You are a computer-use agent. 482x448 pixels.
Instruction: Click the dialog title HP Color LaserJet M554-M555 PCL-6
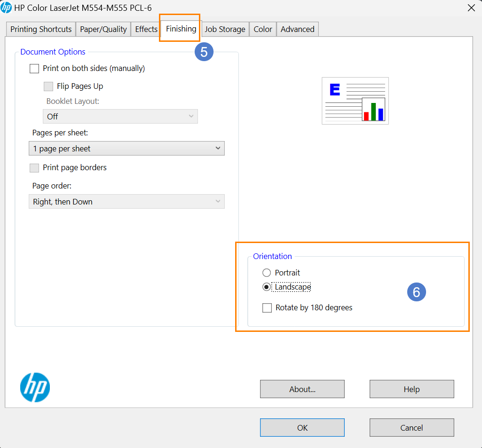coord(83,8)
